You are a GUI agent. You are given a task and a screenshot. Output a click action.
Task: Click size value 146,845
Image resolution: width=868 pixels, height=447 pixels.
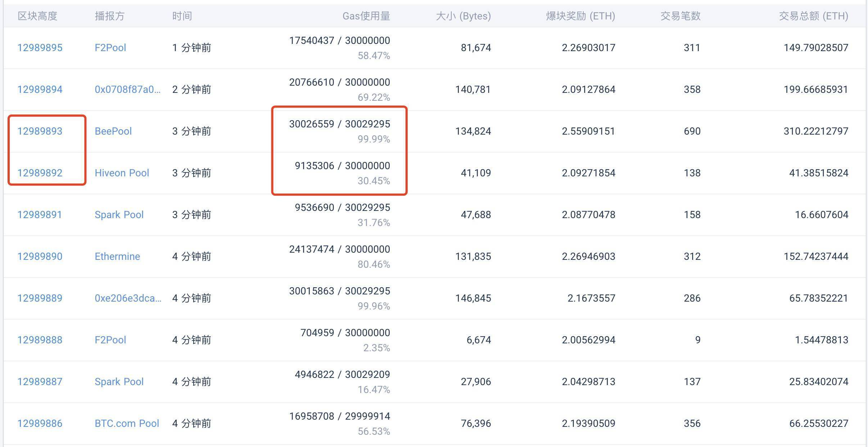473,298
